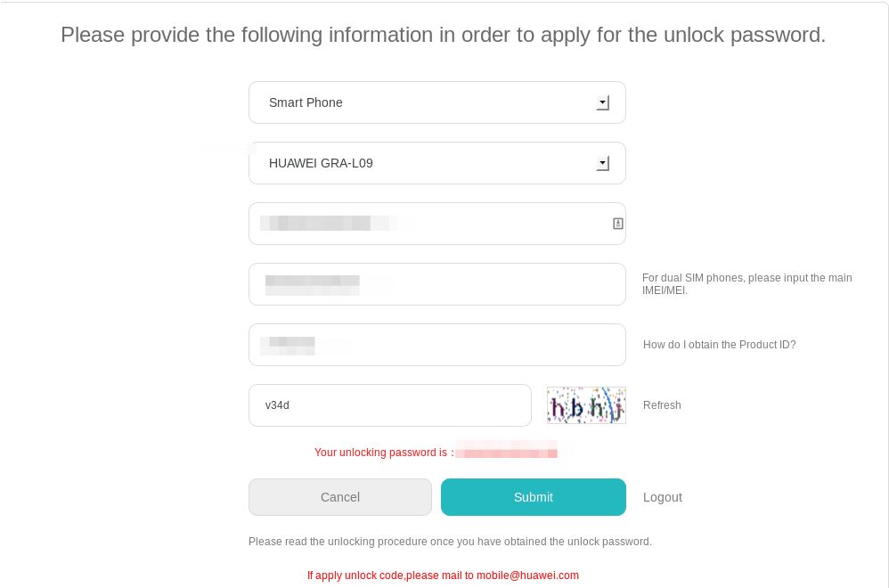Click the IMEI/MEI input field

[437, 284]
